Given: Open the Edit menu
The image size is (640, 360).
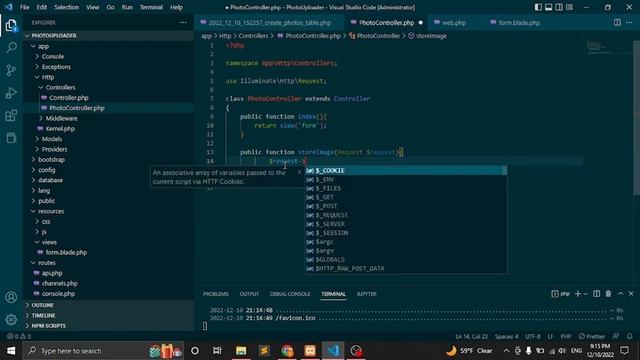Looking at the screenshot, I should (x=42, y=7).
